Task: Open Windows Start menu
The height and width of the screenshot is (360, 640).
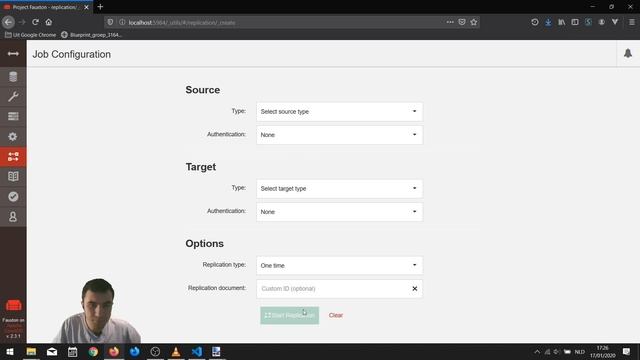Action: [x=10, y=351]
